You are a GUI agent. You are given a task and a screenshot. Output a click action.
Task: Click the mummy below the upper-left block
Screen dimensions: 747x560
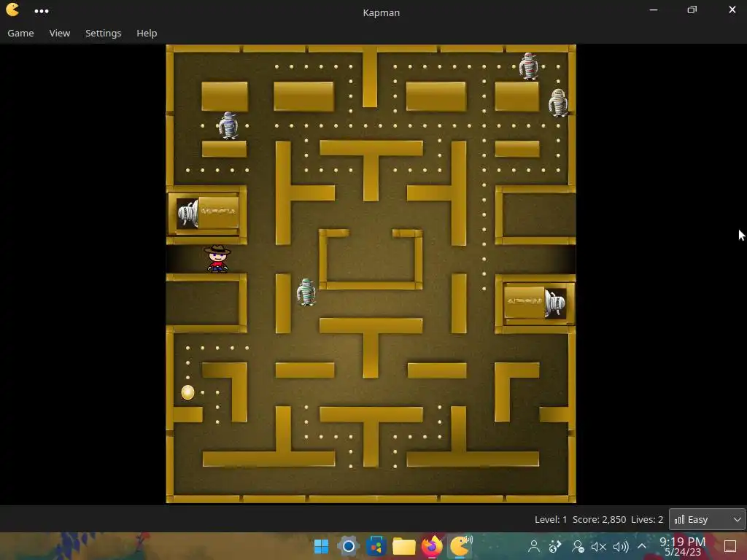(228, 125)
